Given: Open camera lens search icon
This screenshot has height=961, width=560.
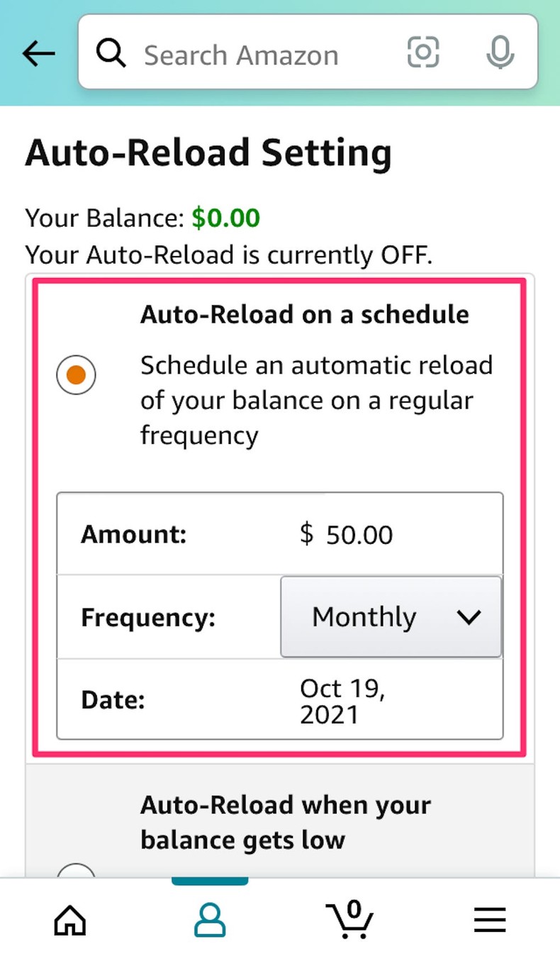Looking at the screenshot, I should (423, 52).
